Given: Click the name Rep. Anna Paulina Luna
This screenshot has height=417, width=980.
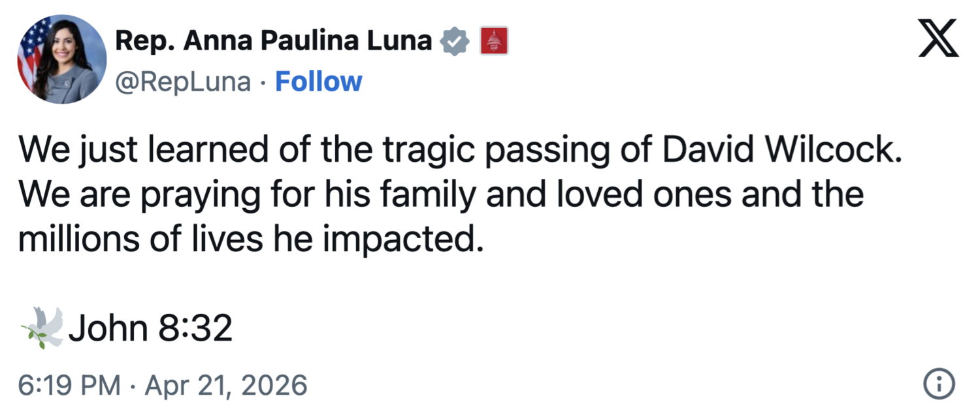Looking at the screenshot, I should click(x=274, y=41).
